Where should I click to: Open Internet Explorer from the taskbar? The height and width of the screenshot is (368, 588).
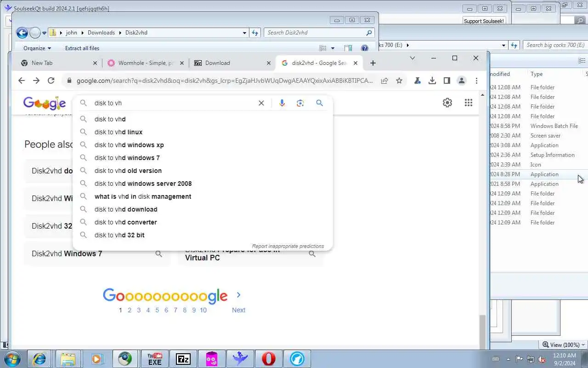tap(39, 359)
